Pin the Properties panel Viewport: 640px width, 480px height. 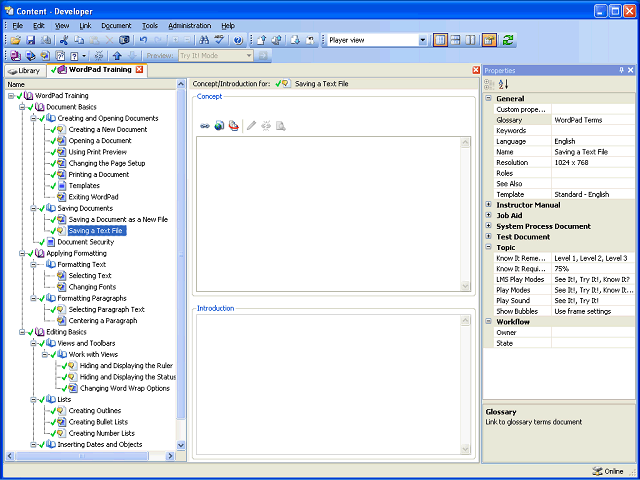click(621, 71)
